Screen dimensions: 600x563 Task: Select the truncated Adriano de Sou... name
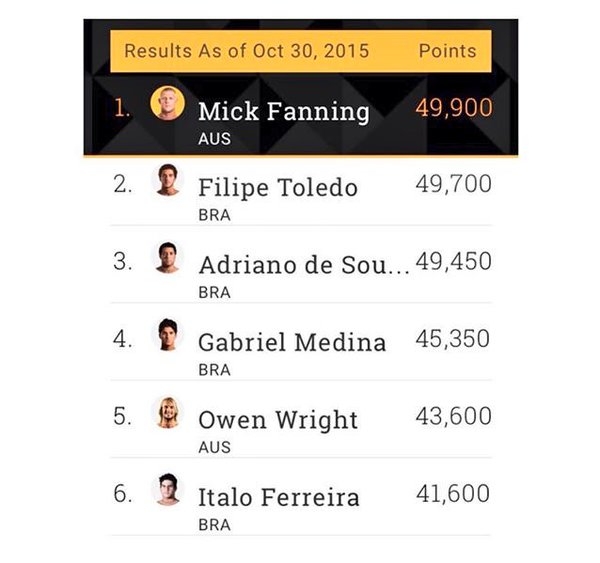(x=303, y=265)
